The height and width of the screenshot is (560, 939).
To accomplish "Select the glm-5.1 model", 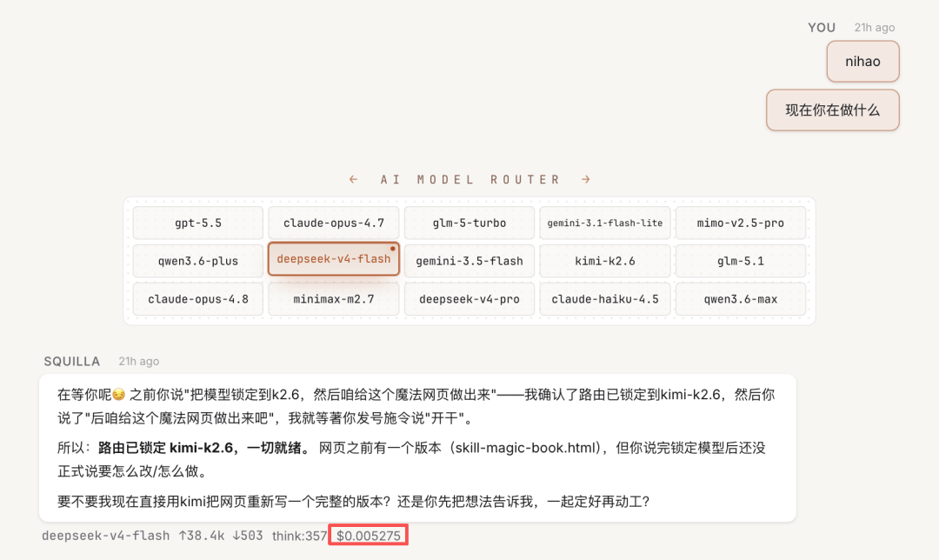I will tap(741, 261).
